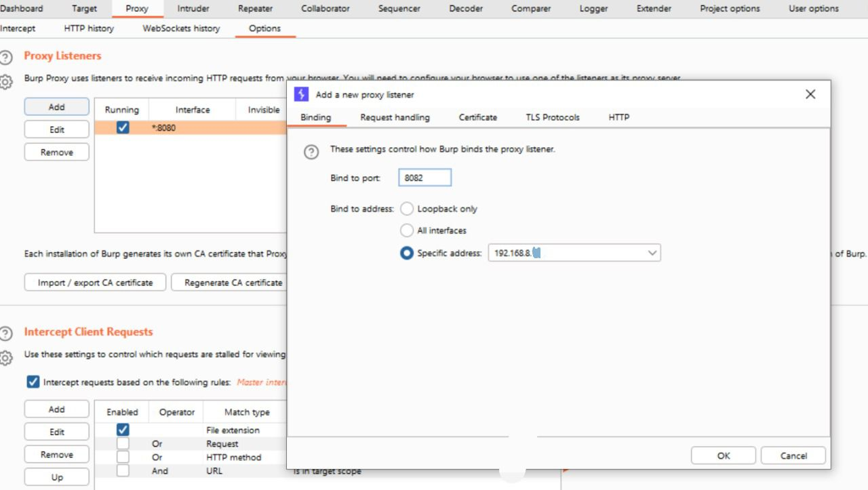Click Edit under Proxy Listeners

pos(57,129)
